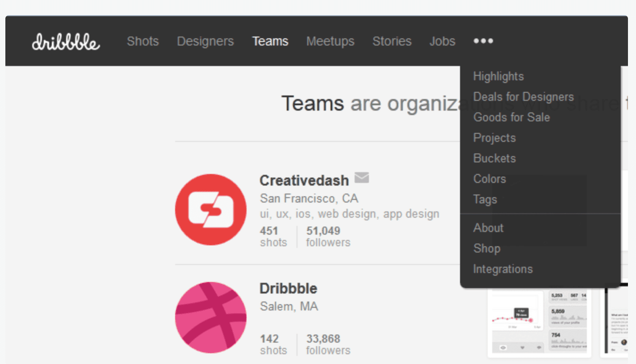This screenshot has width=636, height=364.
Task: Click the Dribbble team name link
Action: coord(288,289)
